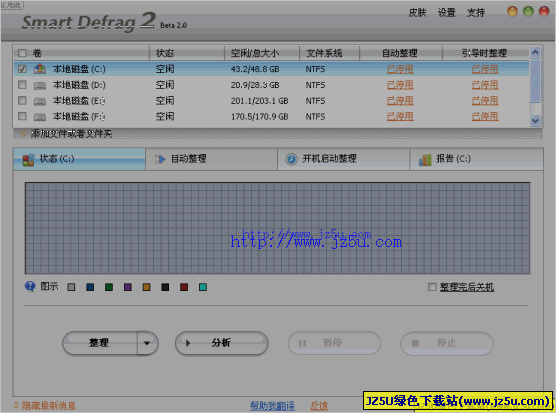Click the help question mark icon by 图示
This screenshot has height=413, width=556.
pos(30,286)
